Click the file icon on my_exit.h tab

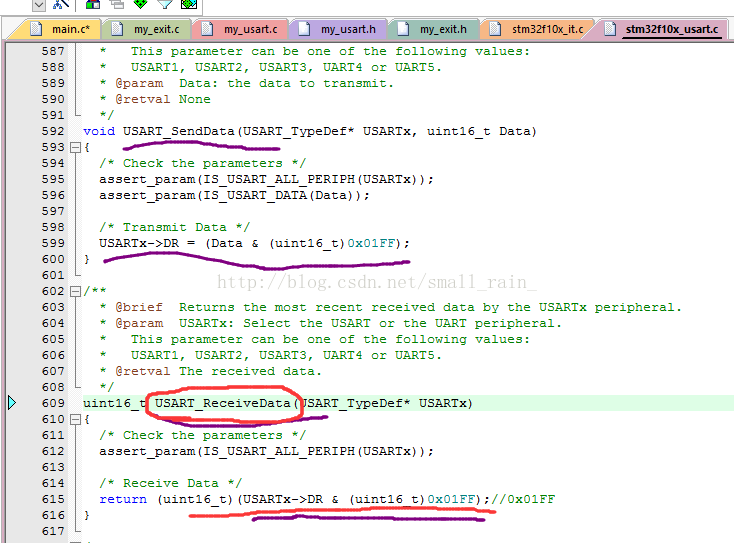click(403, 29)
